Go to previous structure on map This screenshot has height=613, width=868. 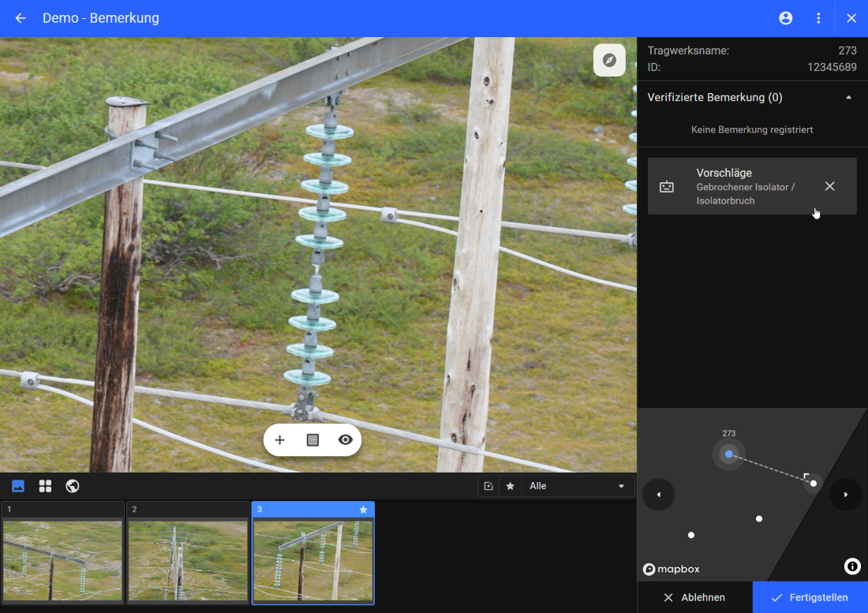659,495
